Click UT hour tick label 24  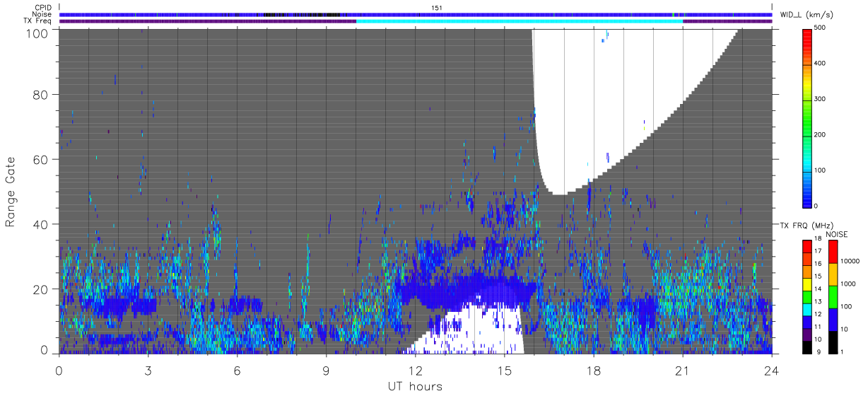[772, 371]
